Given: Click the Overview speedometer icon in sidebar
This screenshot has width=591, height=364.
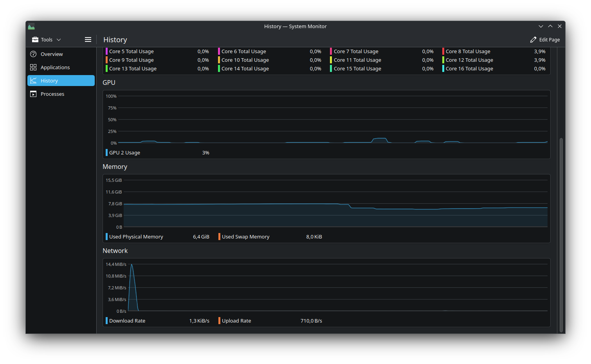Looking at the screenshot, I should (x=33, y=54).
